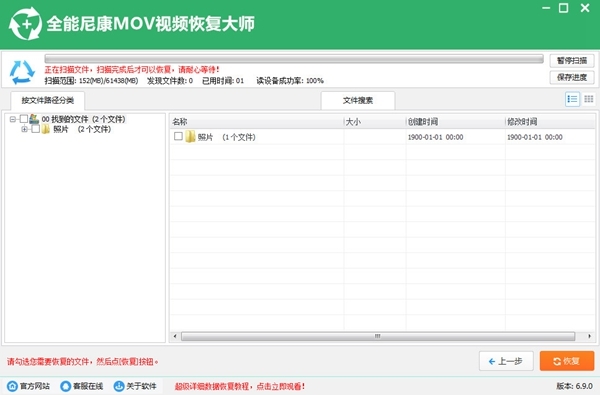The image size is (600, 395).
Task: Check the 照片 (1个文件) list checkbox
Action: [x=178, y=136]
